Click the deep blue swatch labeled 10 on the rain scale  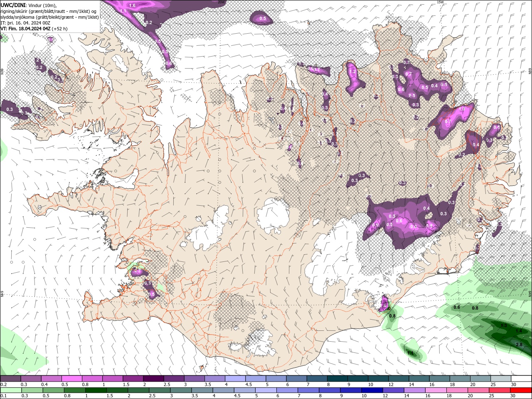tap(372, 390)
